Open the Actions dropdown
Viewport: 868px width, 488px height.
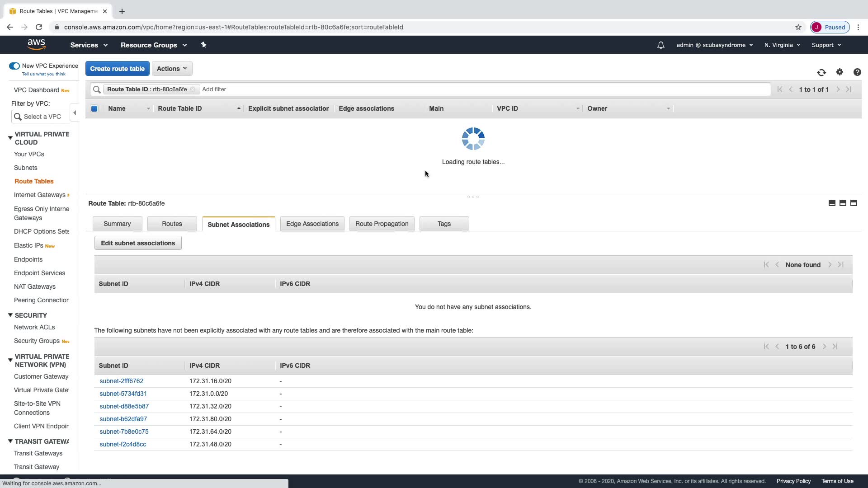click(172, 69)
